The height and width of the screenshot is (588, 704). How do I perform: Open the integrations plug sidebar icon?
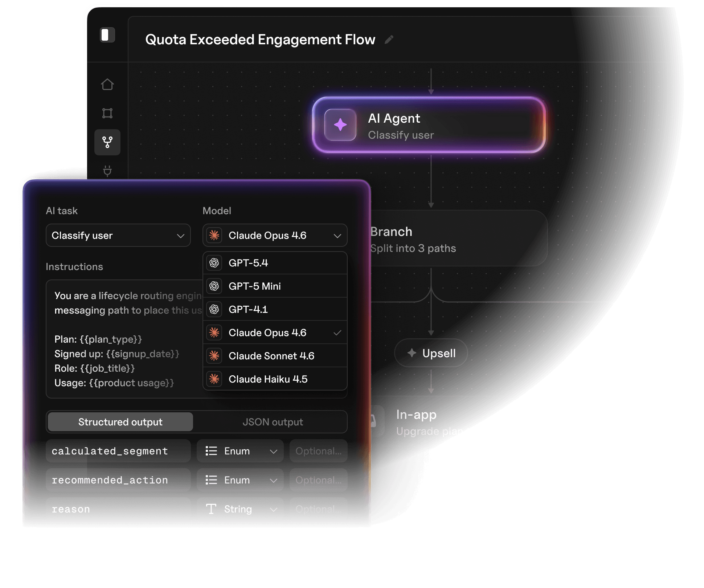coord(107,170)
